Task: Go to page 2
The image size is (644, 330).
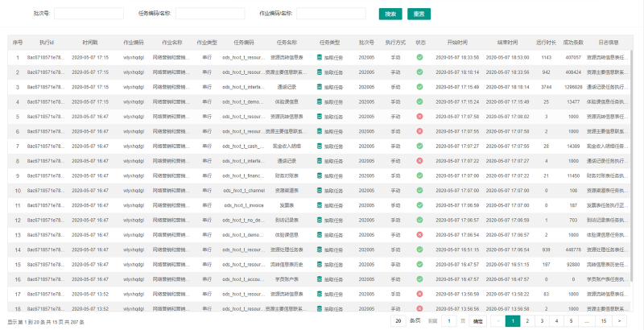Action: click(527, 321)
